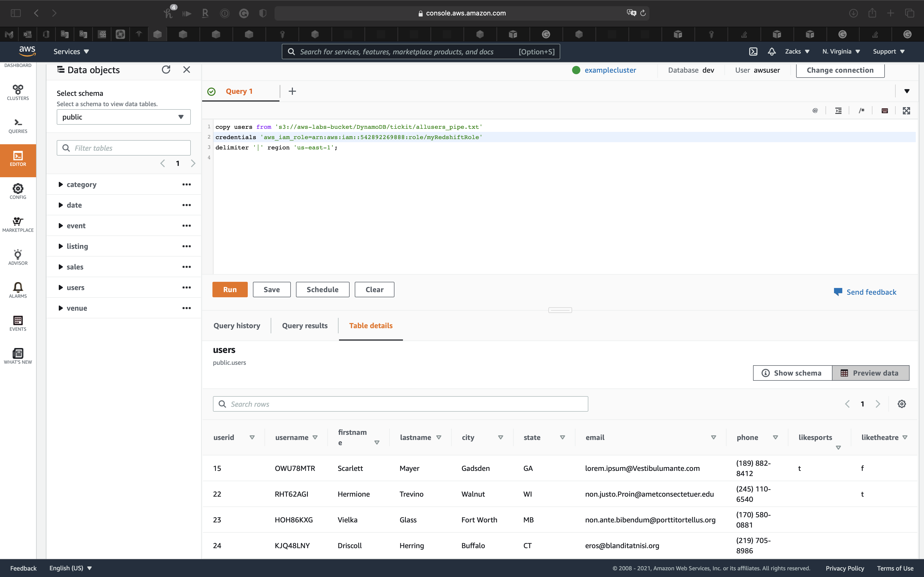The height and width of the screenshot is (577, 924).
Task: Open the public schema dropdown
Action: point(123,117)
